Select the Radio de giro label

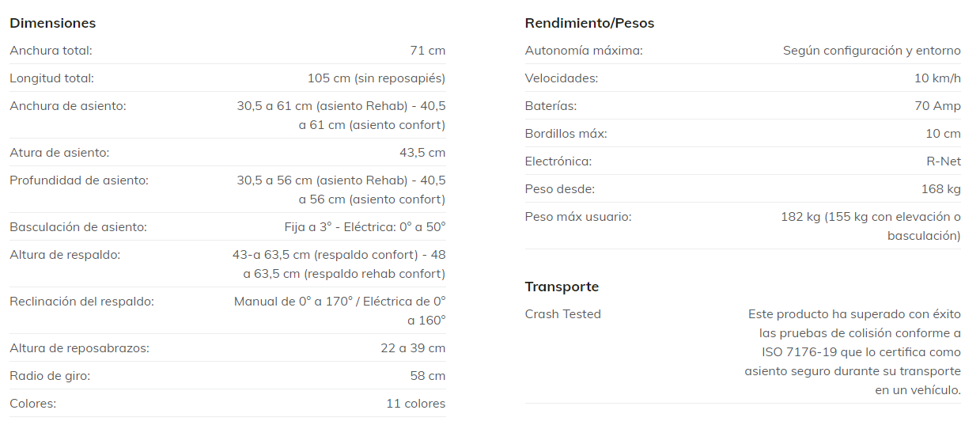point(50,376)
